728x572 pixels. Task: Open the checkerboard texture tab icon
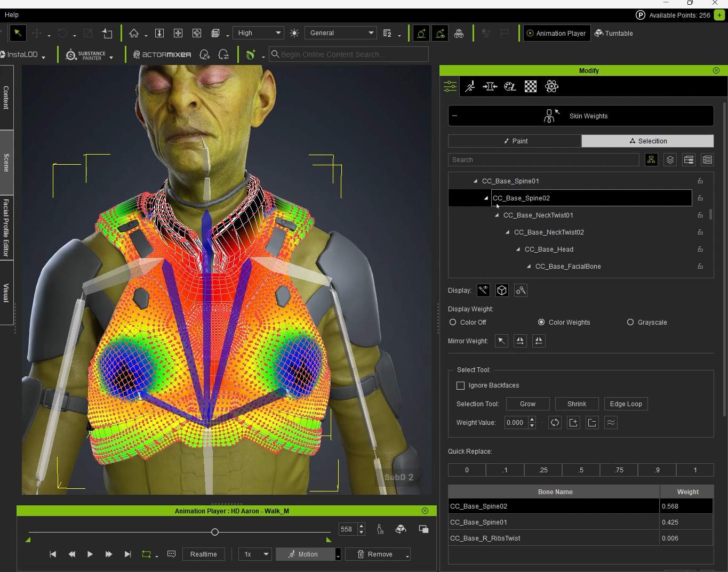coord(531,86)
